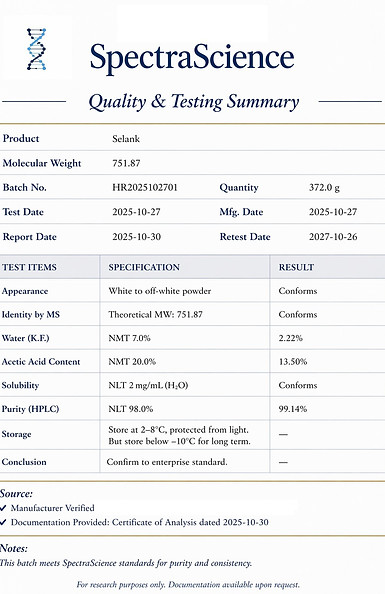
Task: Click the Conforms result for Solubility
Action: (x=297, y=385)
